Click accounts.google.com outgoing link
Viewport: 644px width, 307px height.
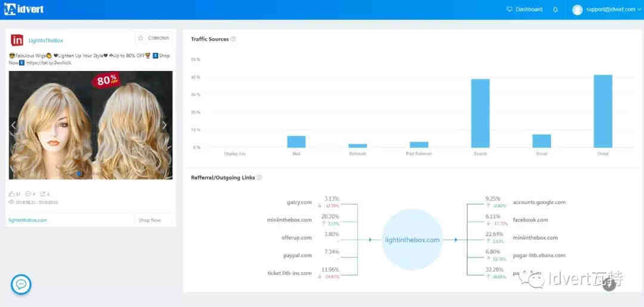(x=539, y=202)
